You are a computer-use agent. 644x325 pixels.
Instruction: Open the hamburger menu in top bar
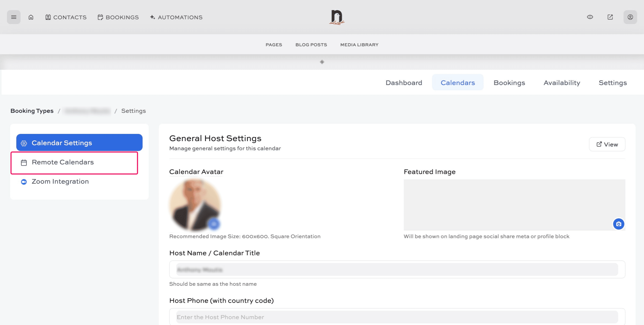(14, 17)
